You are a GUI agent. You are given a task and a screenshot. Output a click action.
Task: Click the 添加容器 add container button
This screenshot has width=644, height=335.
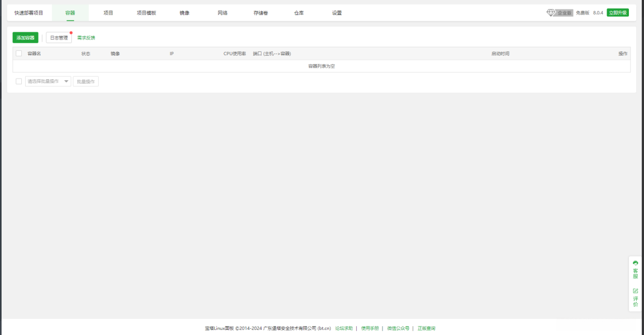pos(25,37)
